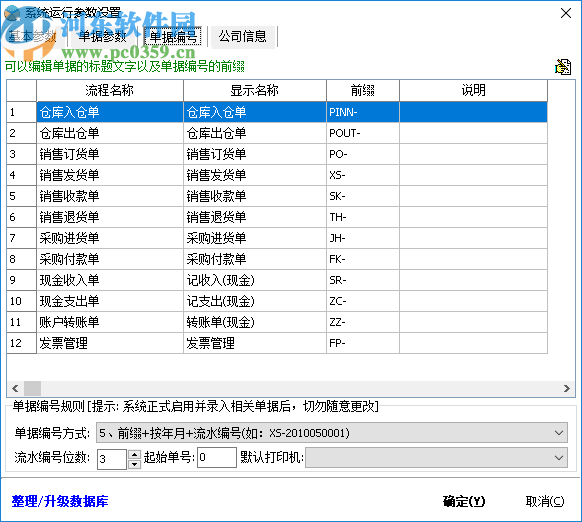This screenshot has width=582, height=522.
Task: Click the 取消(C) button
Action: (x=545, y=502)
